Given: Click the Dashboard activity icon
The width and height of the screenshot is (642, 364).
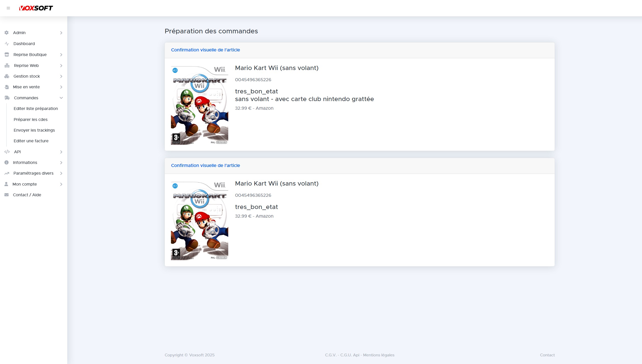Looking at the screenshot, I should click(x=6, y=44).
